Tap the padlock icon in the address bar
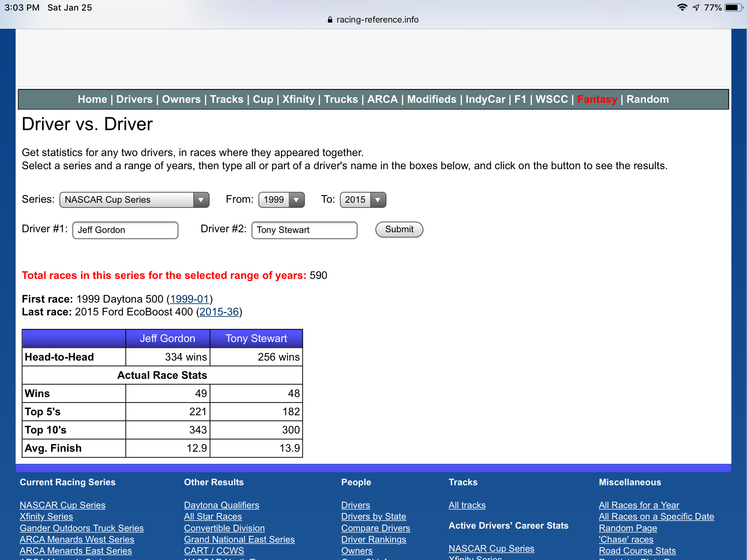Image resolution: width=747 pixels, height=560 pixels. 330,20
